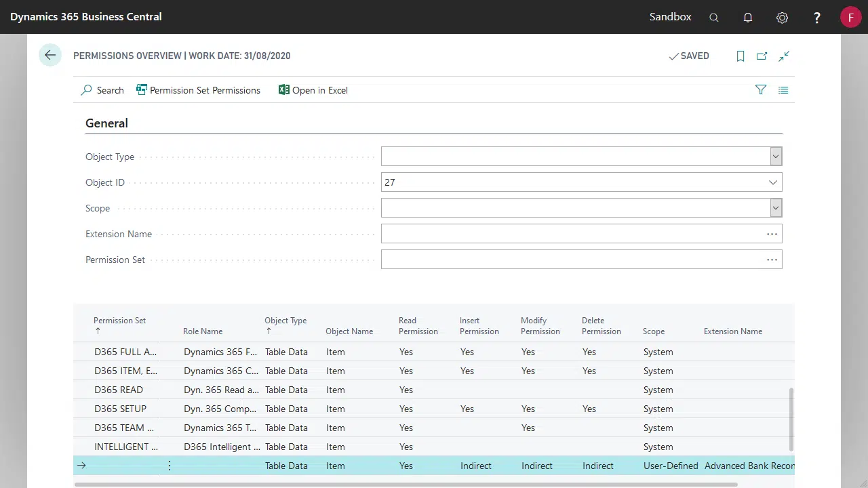Collapse the page with arrows icon
Image resolution: width=868 pixels, height=488 pixels.
click(x=784, y=56)
